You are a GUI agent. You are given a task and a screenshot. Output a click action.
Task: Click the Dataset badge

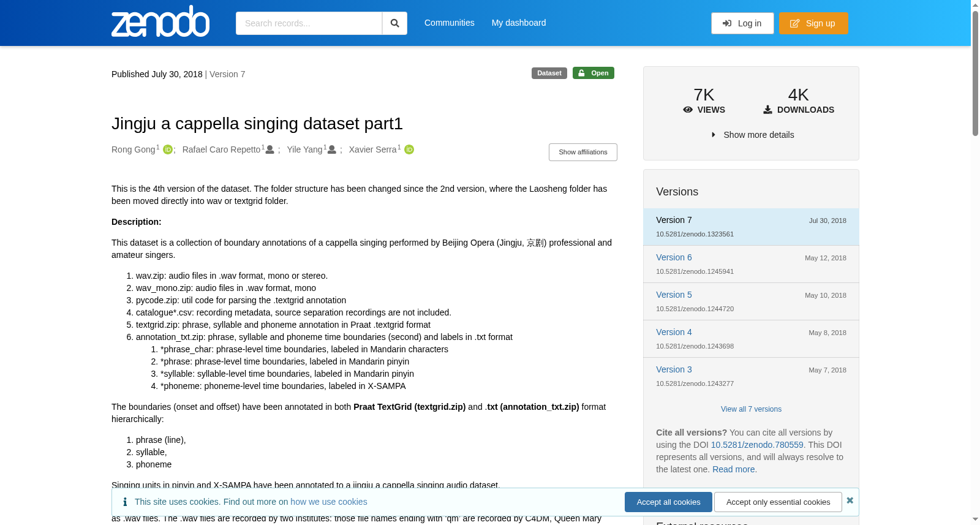[549, 73]
